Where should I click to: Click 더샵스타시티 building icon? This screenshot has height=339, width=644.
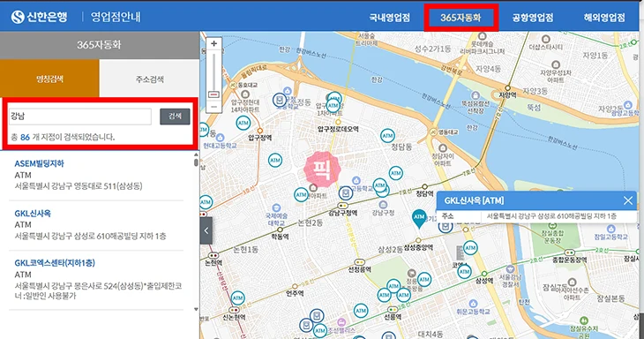[x=546, y=39]
